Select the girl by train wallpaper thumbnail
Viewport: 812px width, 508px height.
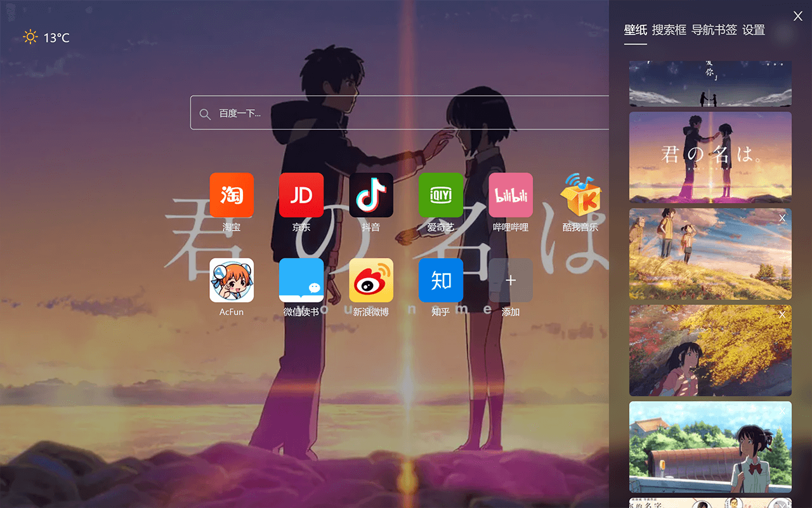click(x=710, y=447)
